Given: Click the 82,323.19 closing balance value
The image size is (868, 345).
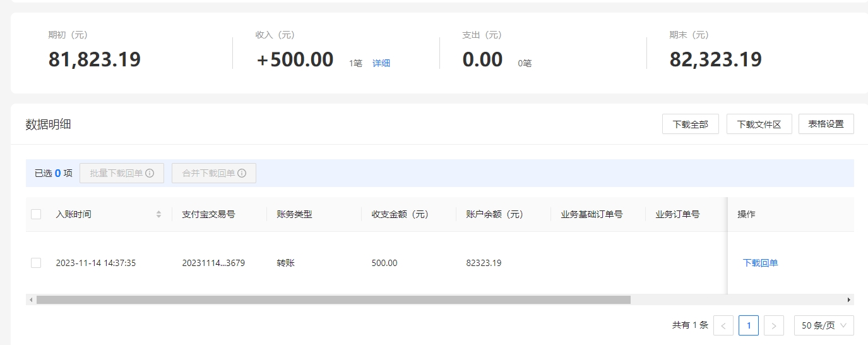Looking at the screenshot, I should pos(716,59).
